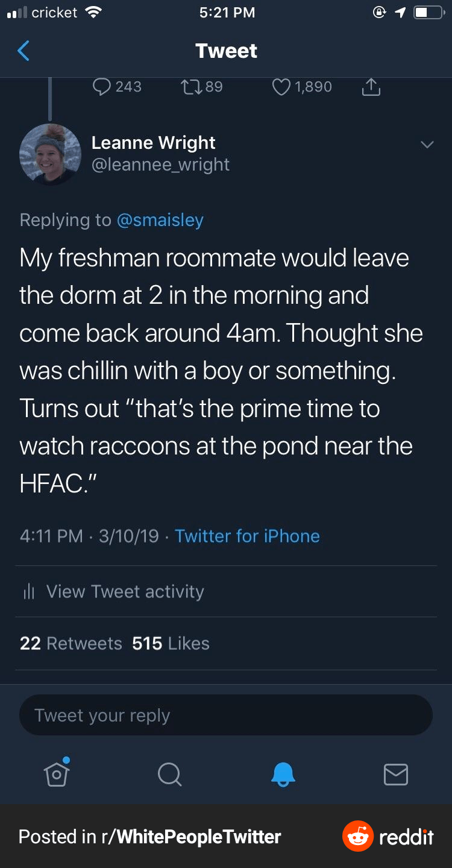Open the tweet options chevron

(x=427, y=145)
